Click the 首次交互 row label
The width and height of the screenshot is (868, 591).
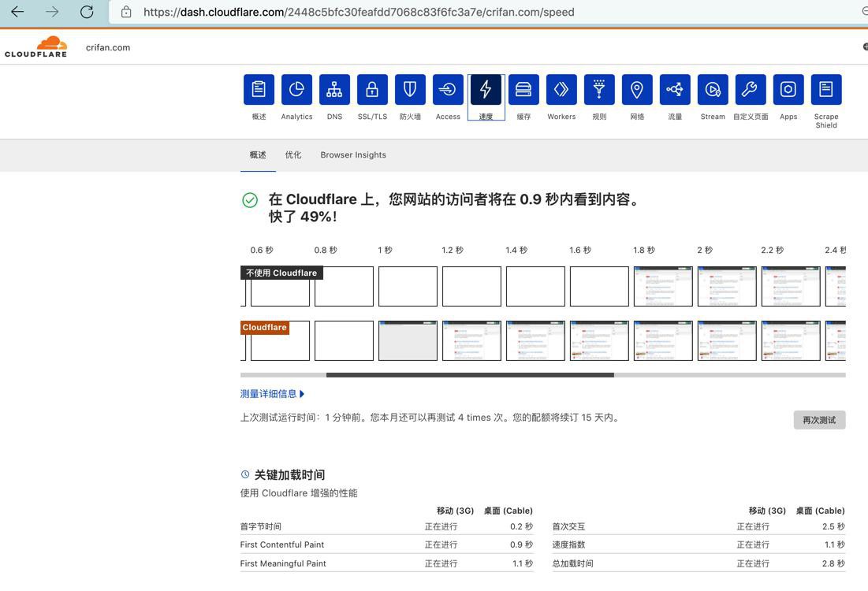(x=568, y=526)
